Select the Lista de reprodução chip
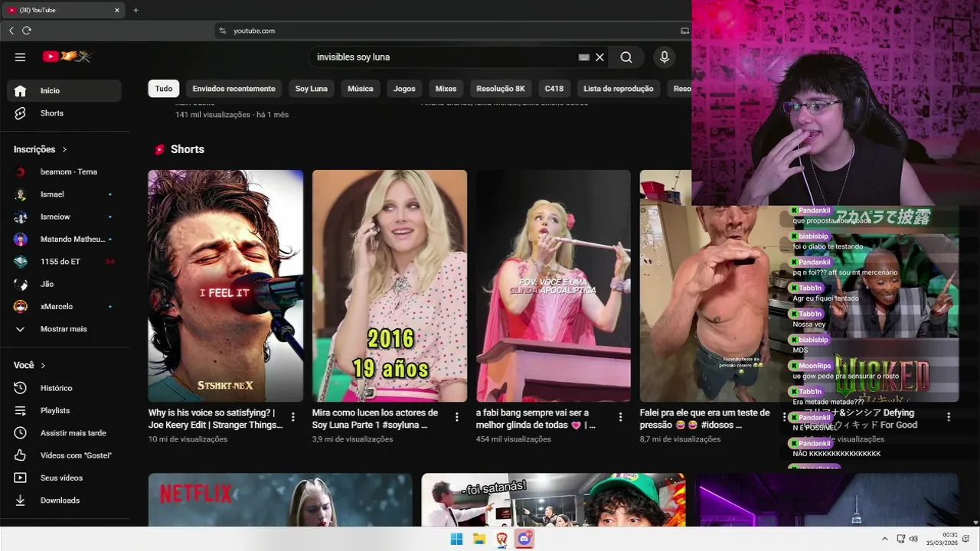This screenshot has width=980, height=551. pos(619,89)
